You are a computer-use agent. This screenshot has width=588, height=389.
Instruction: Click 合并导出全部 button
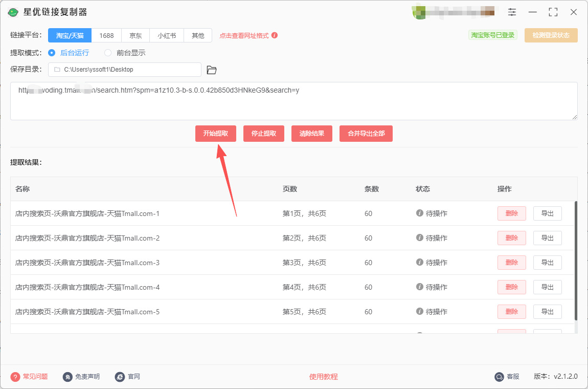pos(366,134)
